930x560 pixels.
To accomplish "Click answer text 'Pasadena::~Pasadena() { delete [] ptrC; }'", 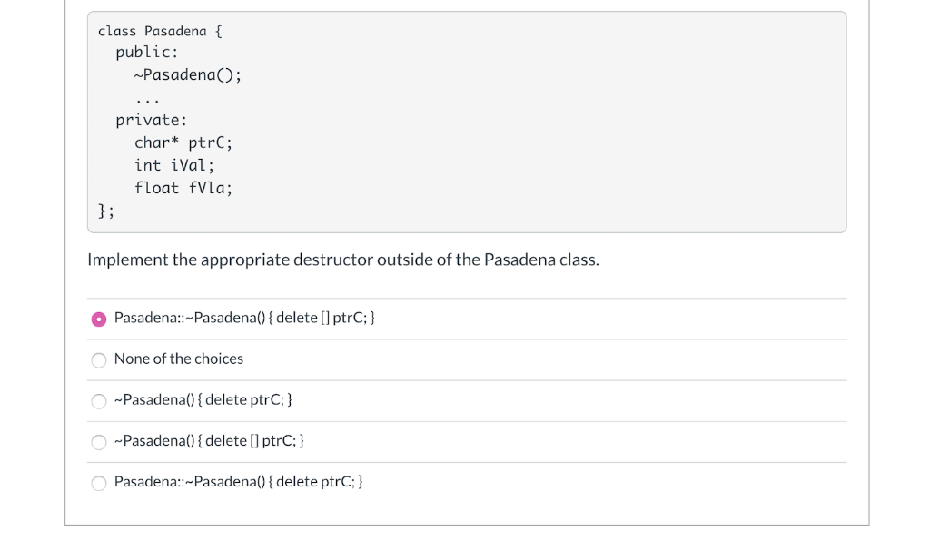I will (244, 319).
